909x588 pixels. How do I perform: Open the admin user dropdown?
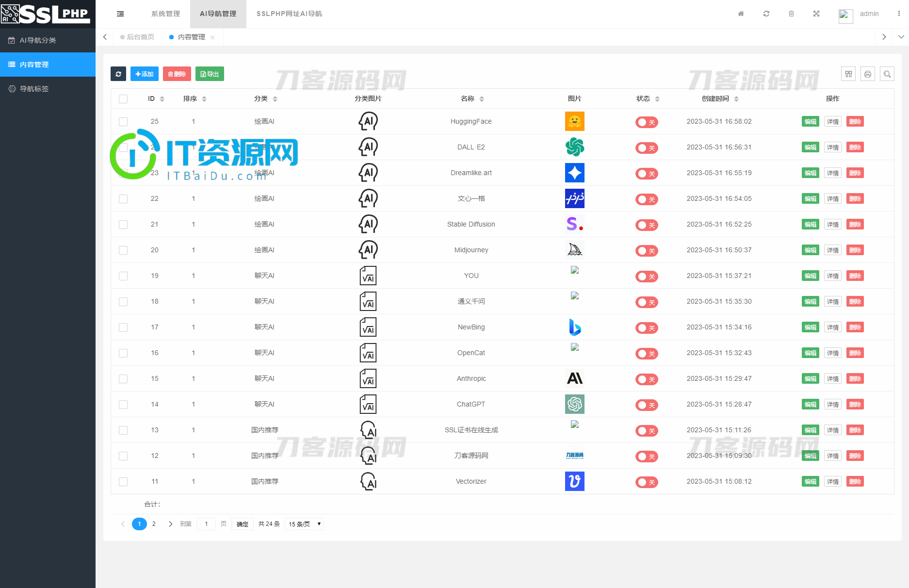pos(869,14)
